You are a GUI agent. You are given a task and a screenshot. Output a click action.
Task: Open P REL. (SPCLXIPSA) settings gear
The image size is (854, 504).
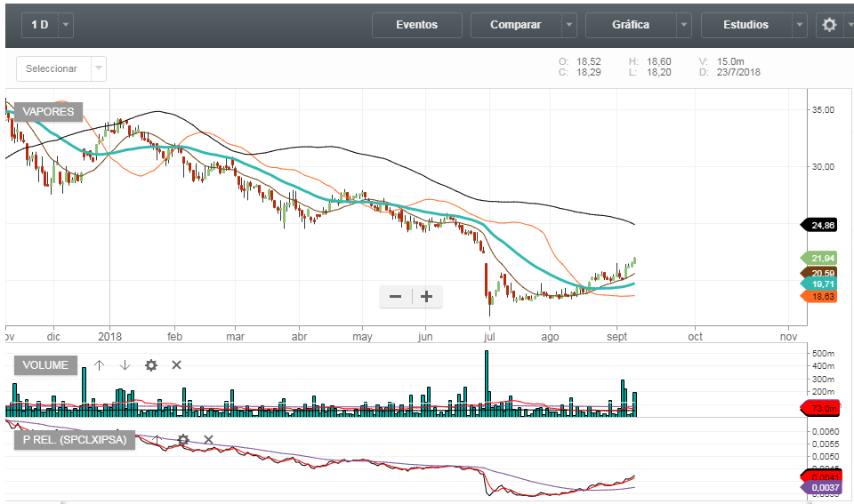[x=183, y=439]
